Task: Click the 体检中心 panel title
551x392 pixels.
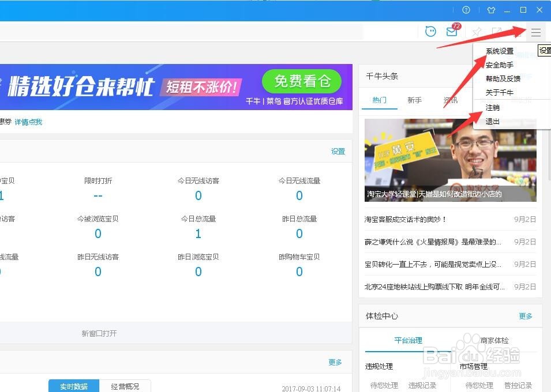Action: point(381,316)
